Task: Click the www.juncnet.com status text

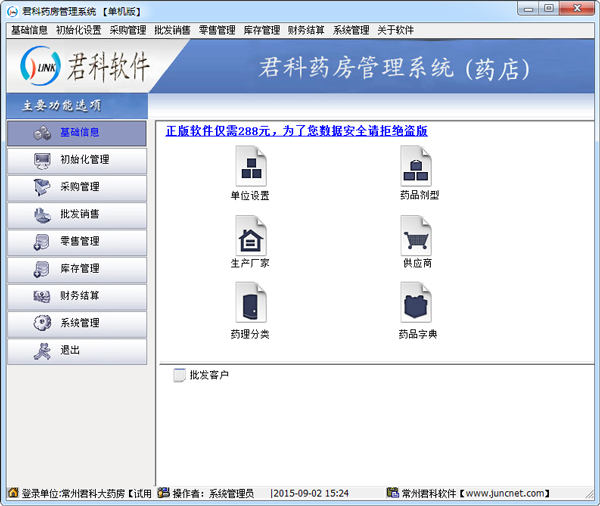Action: [505, 493]
